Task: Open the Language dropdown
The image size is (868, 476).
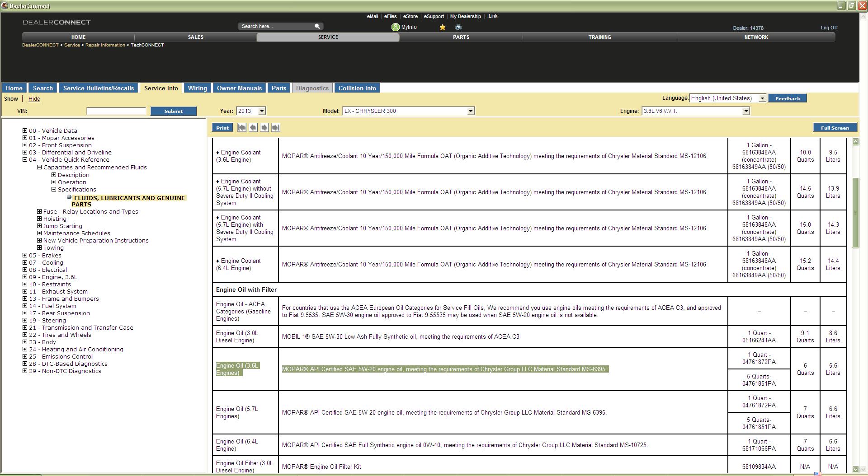Action: (x=727, y=98)
